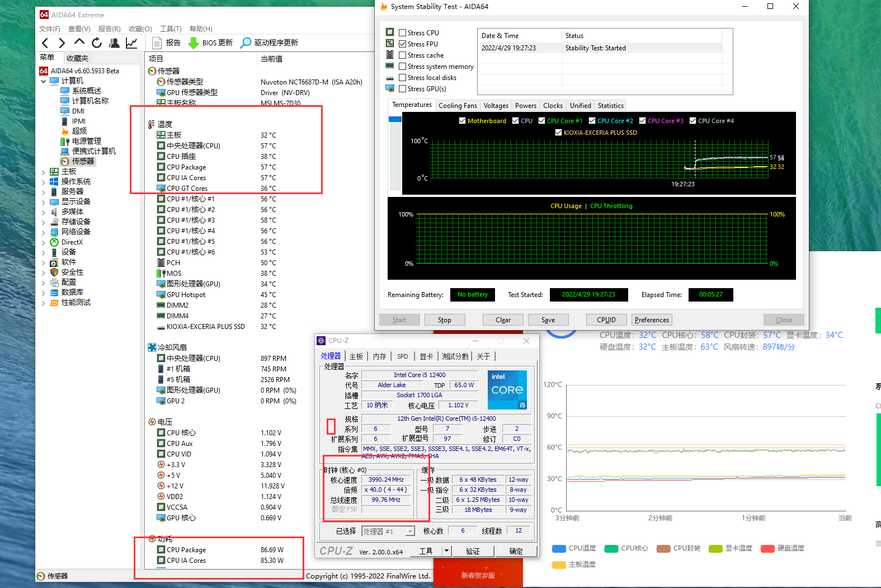Select 计算机名称 in the AIDA64 tree
The height and width of the screenshot is (588, 881).
point(90,101)
